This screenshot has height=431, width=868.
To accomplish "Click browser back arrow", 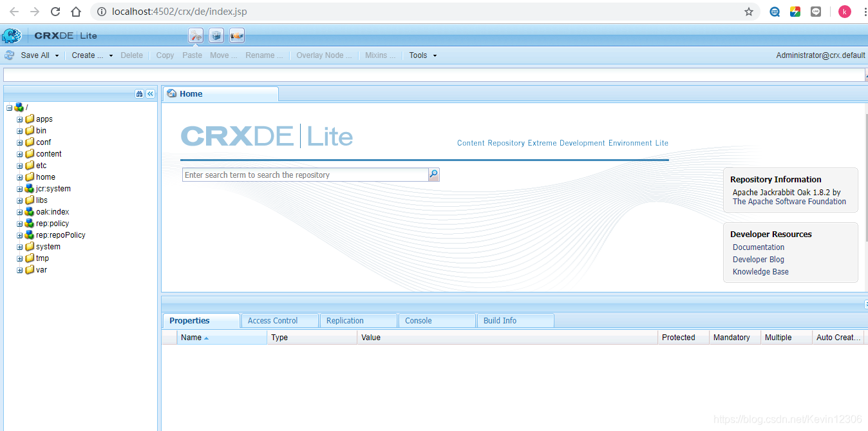I will [14, 12].
